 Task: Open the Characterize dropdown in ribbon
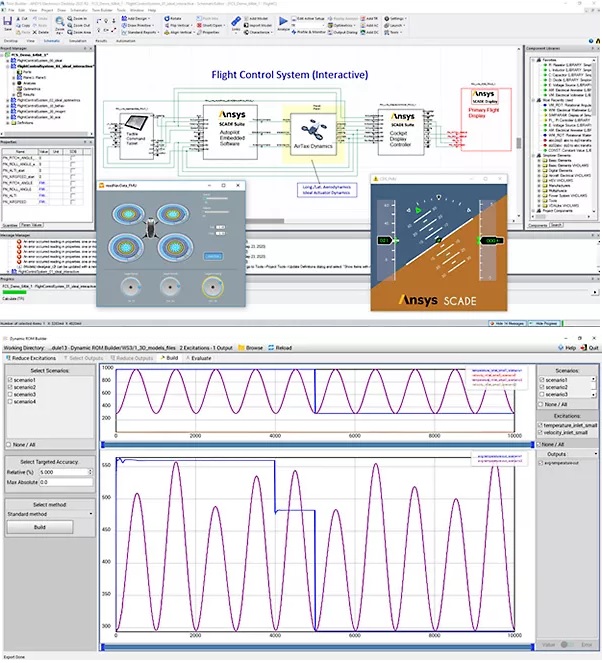(x=258, y=32)
